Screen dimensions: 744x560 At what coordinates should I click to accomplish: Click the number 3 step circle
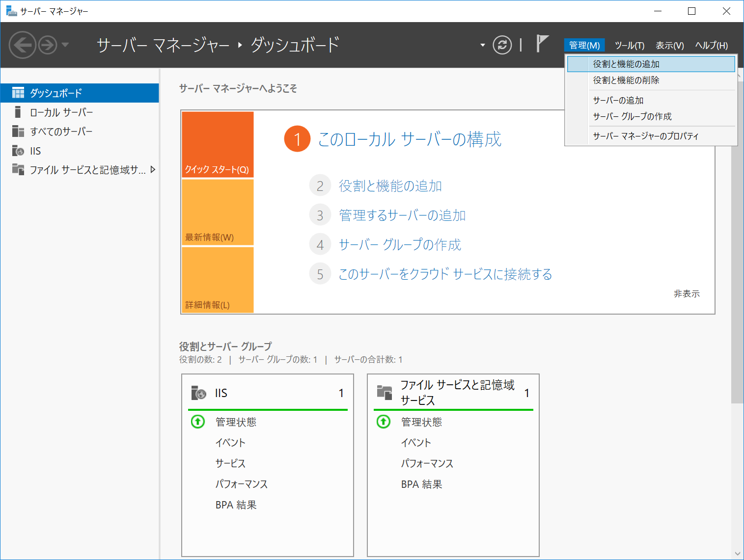pyautogui.click(x=320, y=215)
